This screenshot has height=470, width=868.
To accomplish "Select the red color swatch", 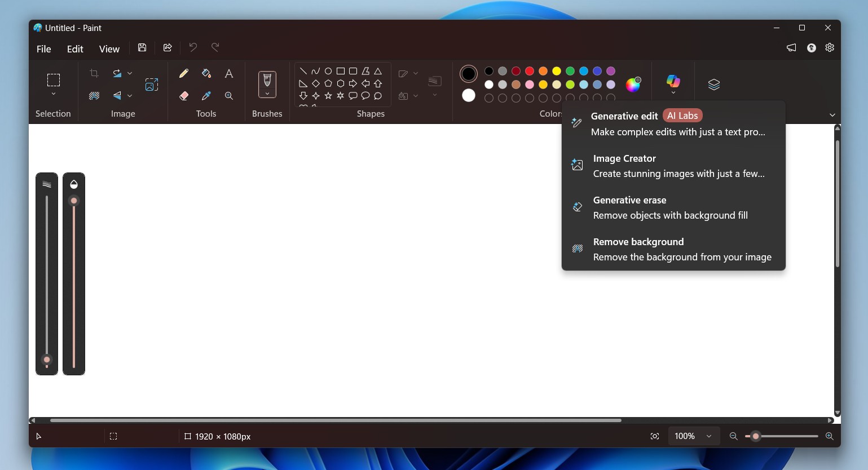I will (x=529, y=72).
